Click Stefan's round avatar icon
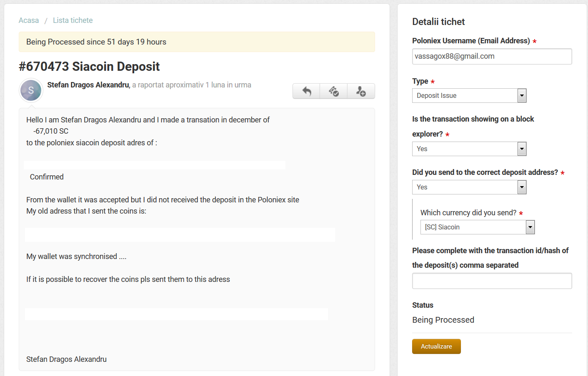Viewport: 588px width, 376px height. point(31,90)
